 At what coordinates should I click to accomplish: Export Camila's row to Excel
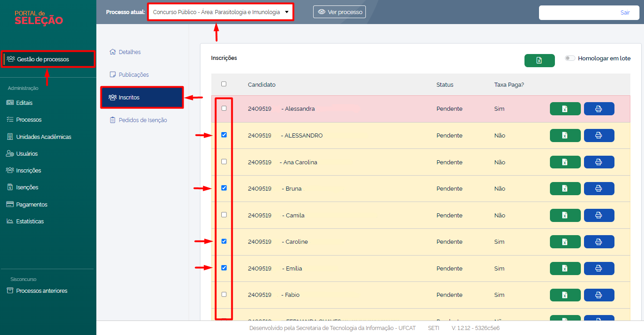click(x=565, y=215)
